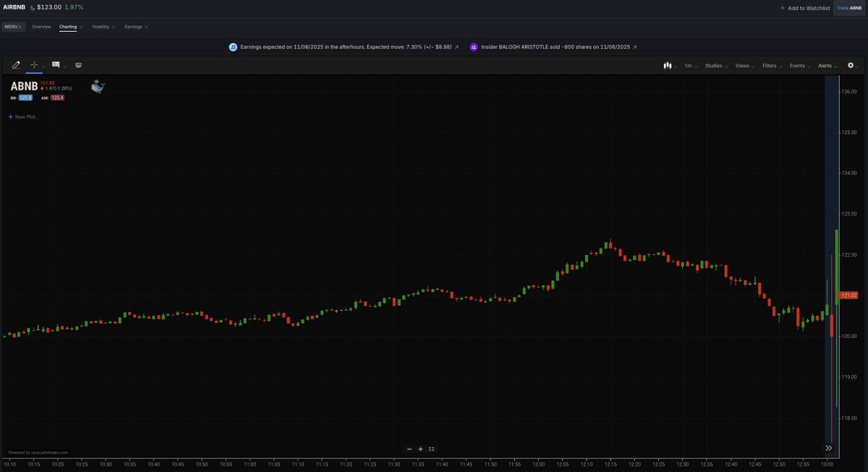Click the AIRBNB company name header

tap(14, 7)
